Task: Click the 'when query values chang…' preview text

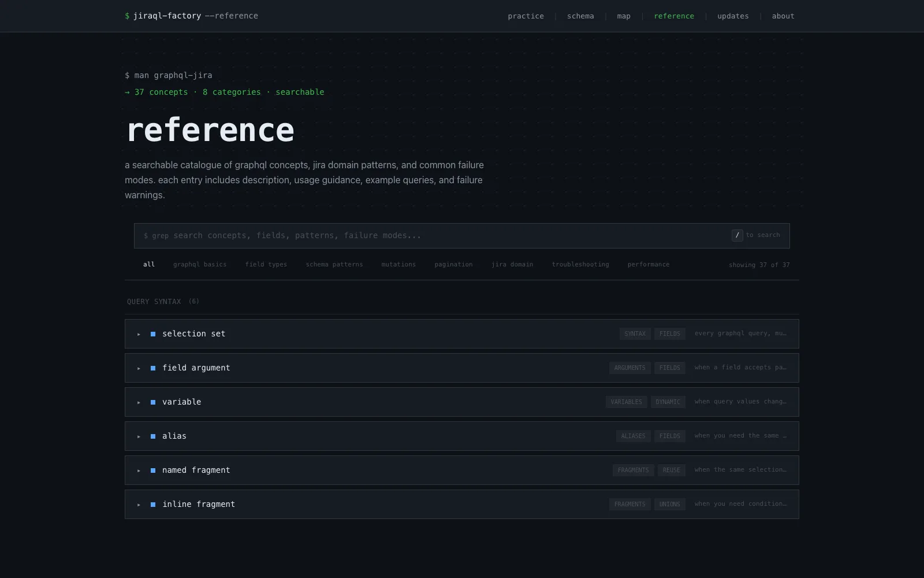Action: click(x=741, y=402)
